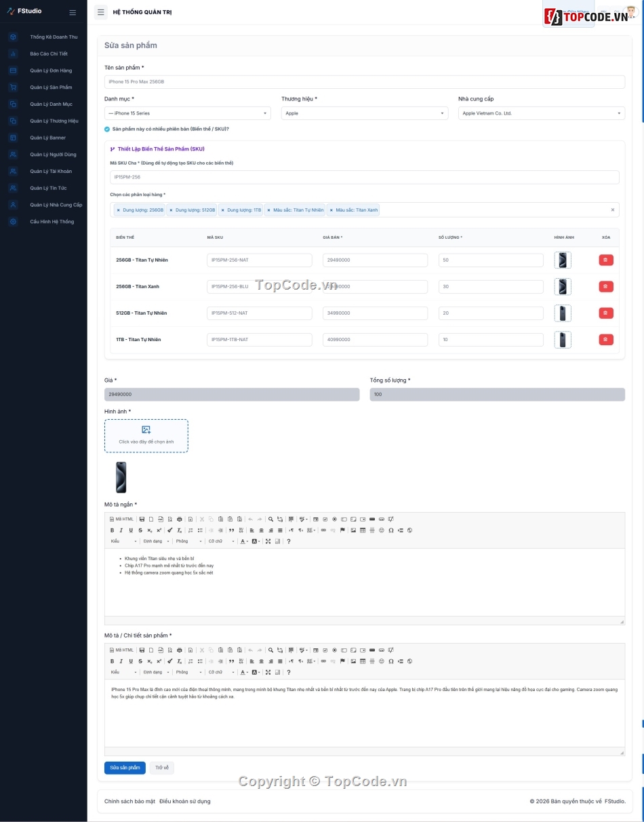Screen dimensions: 644x822
Task: Open Find in short description editor toolbar
Action: [x=270, y=519]
